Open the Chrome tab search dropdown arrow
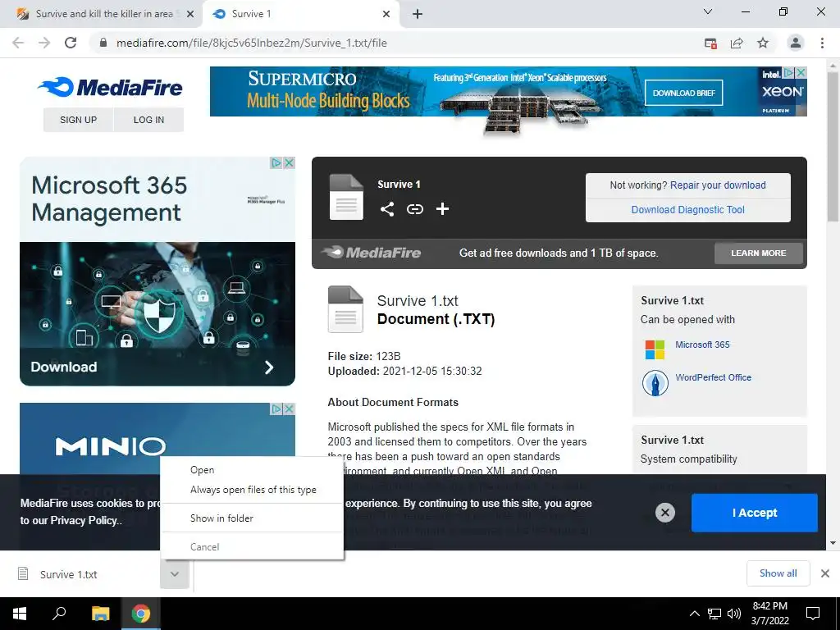The height and width of the screenshot is (630, 840). (x=708, y=11)
